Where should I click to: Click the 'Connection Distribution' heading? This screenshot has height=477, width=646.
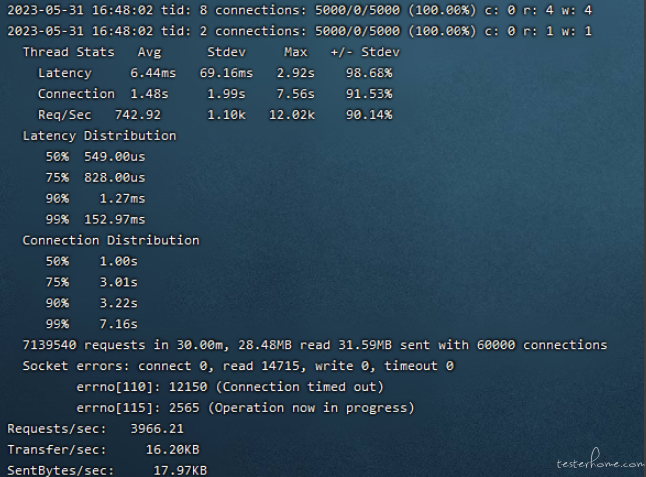click(111, 241)
